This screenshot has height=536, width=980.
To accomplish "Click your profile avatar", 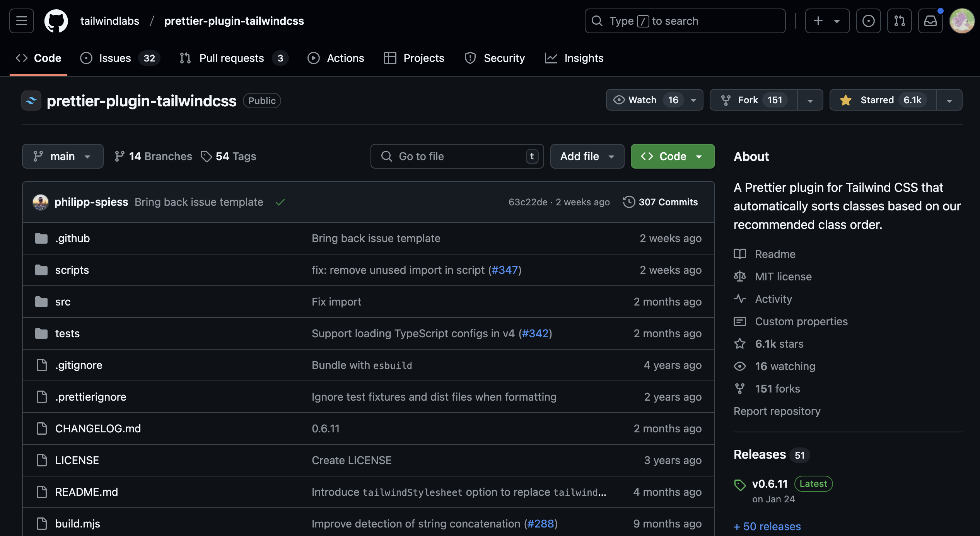I will (962, 21).
